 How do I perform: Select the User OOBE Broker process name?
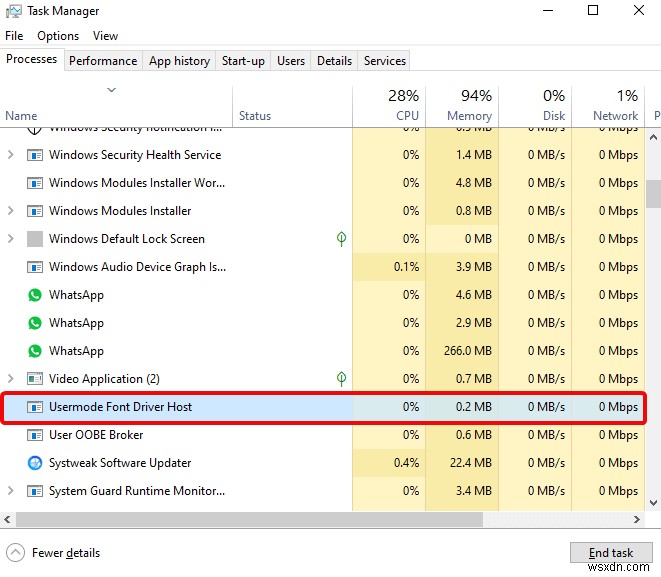[96, 435]
